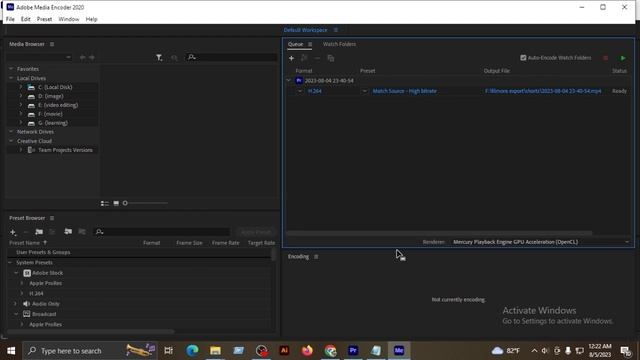Click the Media Browser search field

231,58
